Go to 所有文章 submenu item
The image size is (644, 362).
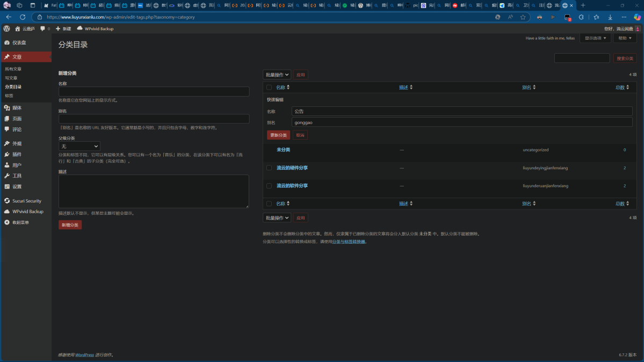tap(13, 69)
